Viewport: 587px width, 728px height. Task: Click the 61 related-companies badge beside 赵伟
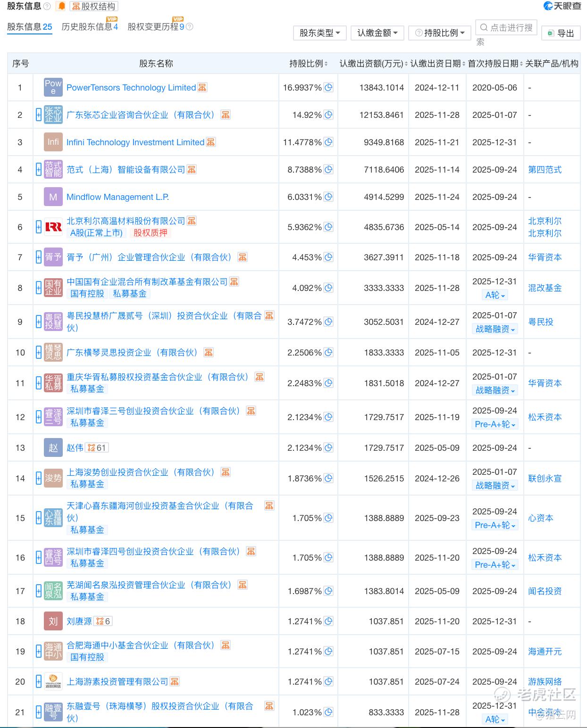click(x=97, y=448)
